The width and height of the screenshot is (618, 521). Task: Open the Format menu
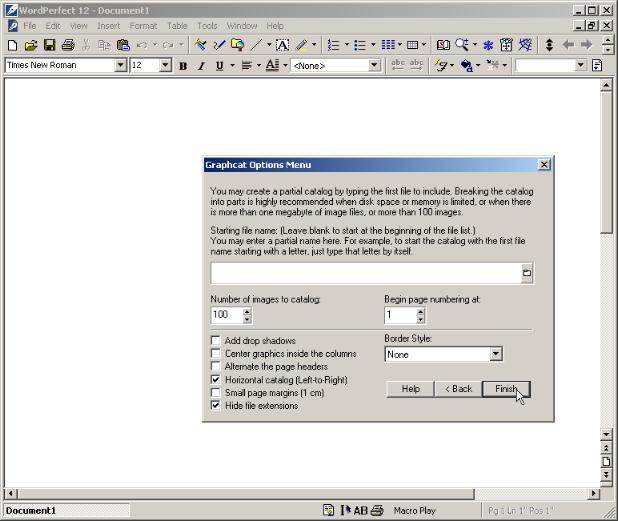click(x=143, y=26)
